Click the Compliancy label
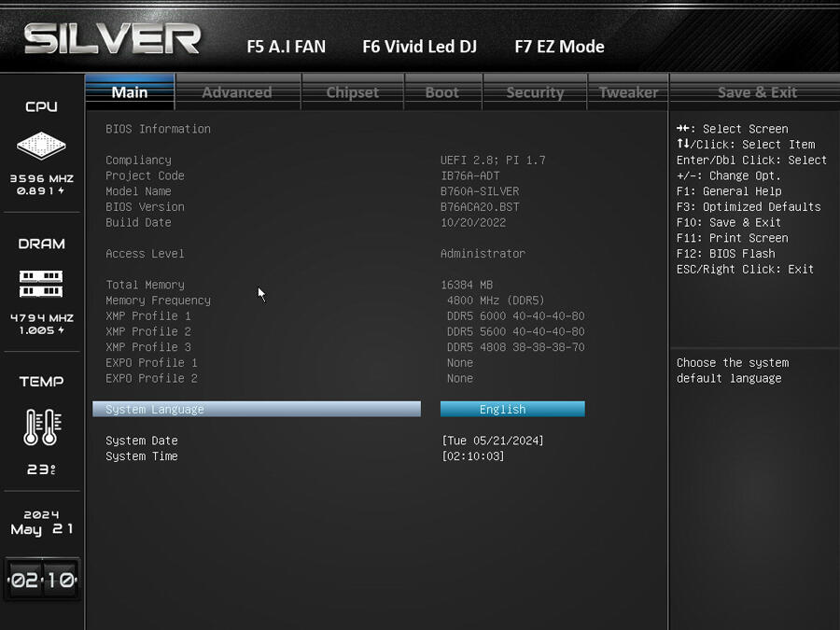This screenshot has width=840, height=630. (x=138, y=161)
